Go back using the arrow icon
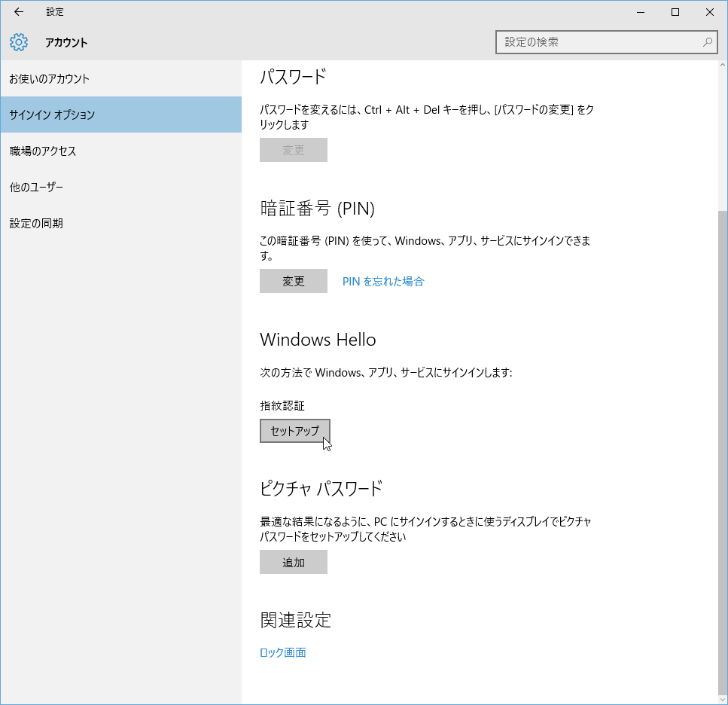The height and width of the screenshot is (705, 728). [x=19, y=12]
